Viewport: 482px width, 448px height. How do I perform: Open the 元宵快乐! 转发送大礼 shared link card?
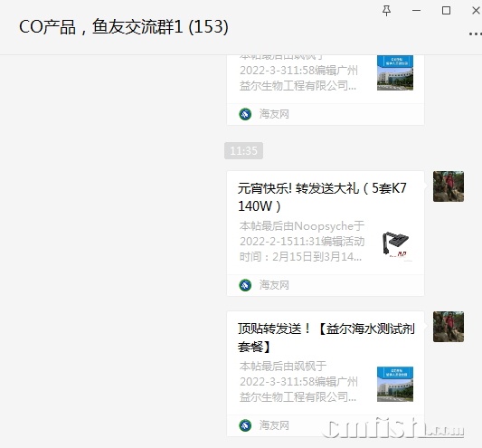tap(326, 234)
